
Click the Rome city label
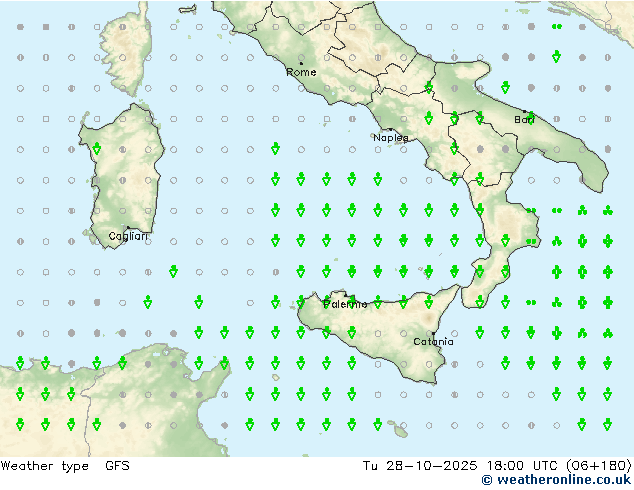(x=301, y=72)
